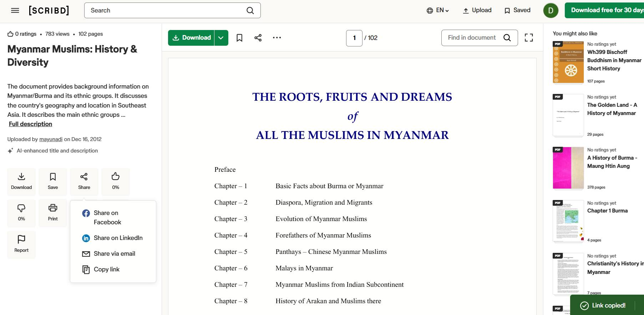
Task: Click the Report flag icon
Action: (x=21, y=244)
